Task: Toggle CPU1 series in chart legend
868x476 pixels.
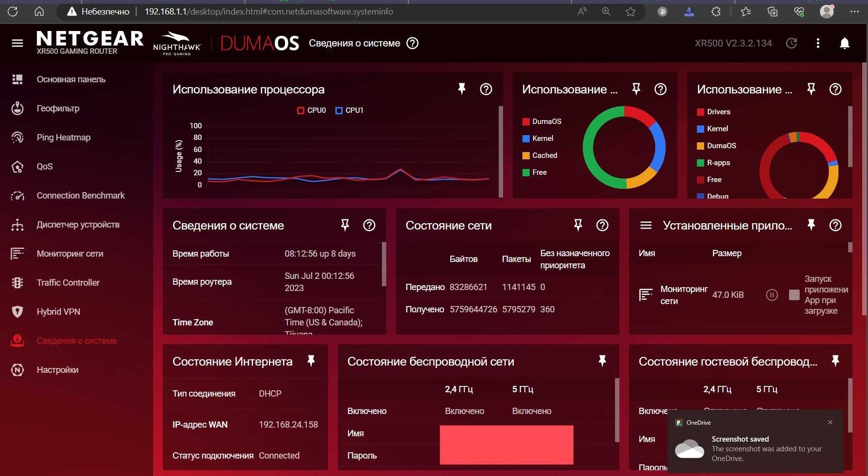Action: click(x=349, y=110)
